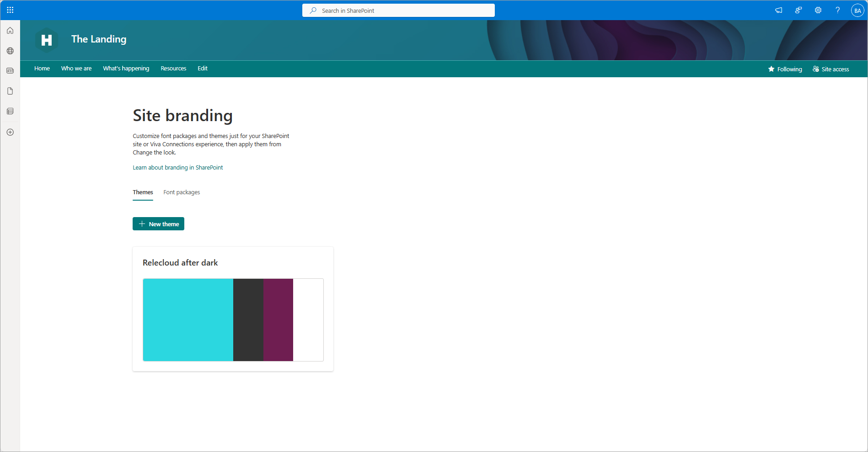Open What's happening navigation item
This screenshot has width=868, height=452.
point(126,69)
